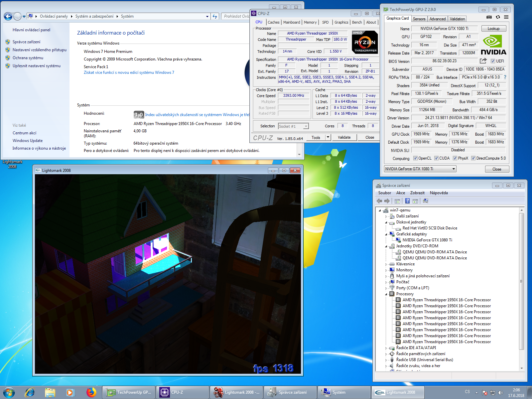Open Windows Media Player taskbar icon
Screen dimensions: 532x399
click(x=70, y=393)
